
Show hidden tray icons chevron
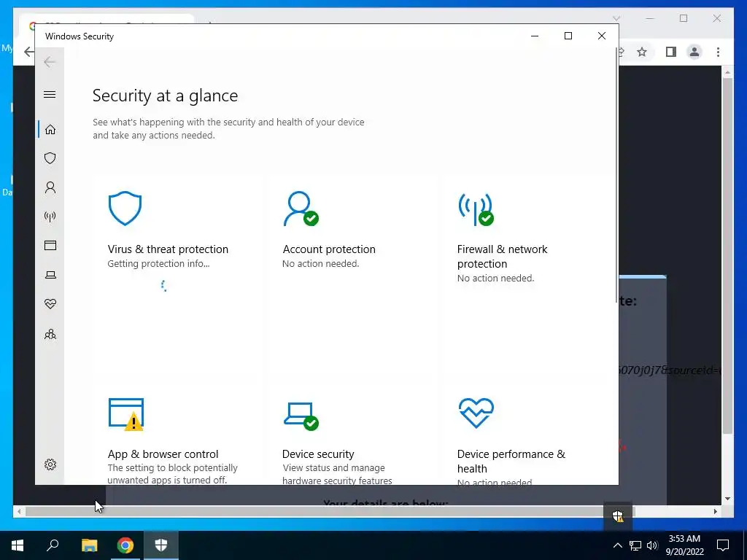click(617, 545)
